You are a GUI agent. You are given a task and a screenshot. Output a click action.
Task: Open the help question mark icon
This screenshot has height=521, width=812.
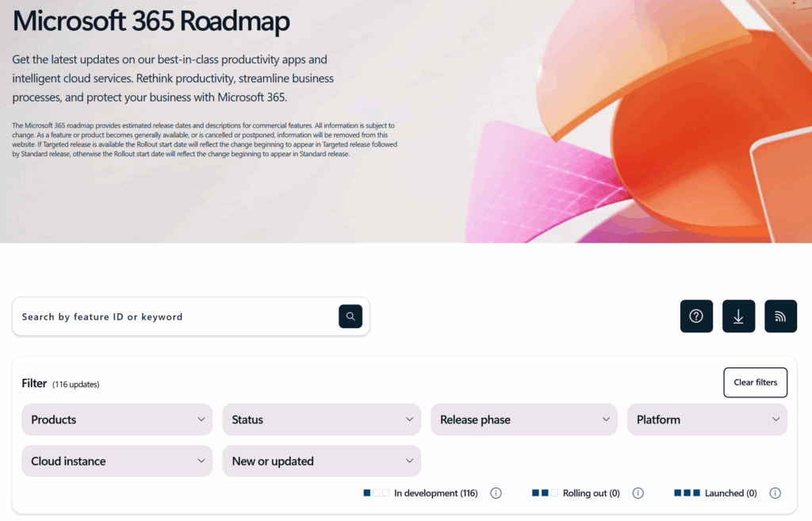pos(696,316)
